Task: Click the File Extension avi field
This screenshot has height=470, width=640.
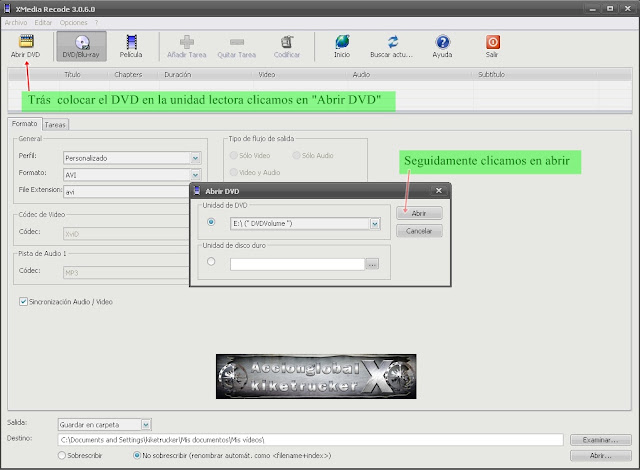Action: coord(127,192)
